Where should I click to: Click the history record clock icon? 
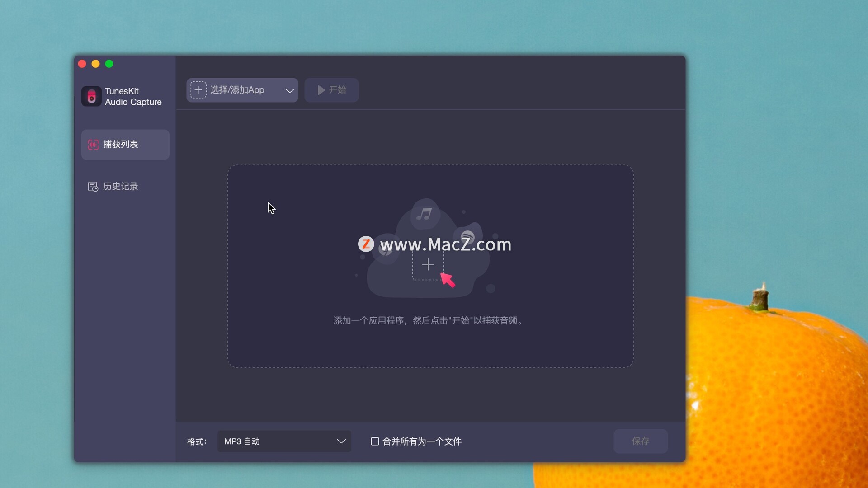tap(93, 187)
